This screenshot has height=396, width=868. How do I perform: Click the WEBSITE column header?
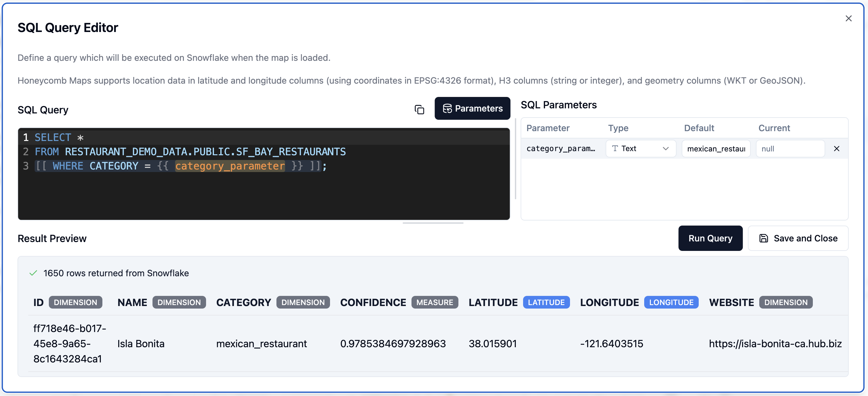tap(731, 302)
